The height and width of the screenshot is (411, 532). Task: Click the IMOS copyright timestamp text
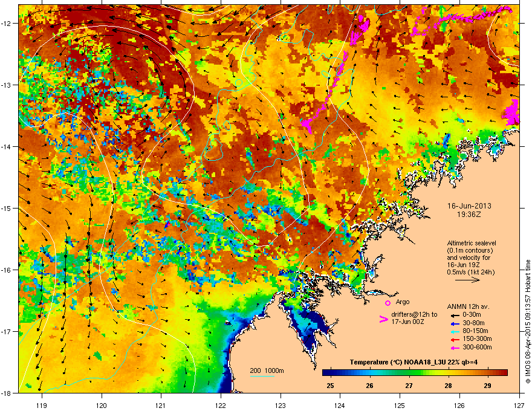point(528,322)
